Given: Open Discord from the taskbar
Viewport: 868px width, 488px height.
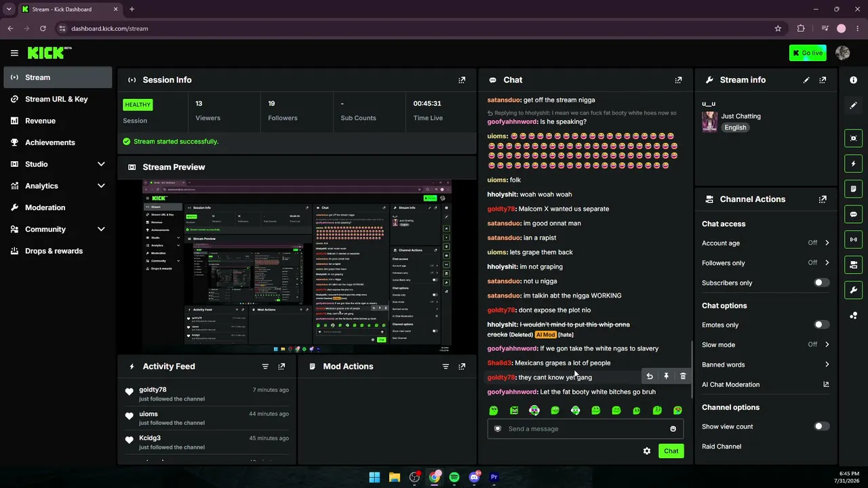Looking at the screenshot, I should point(474,477).
